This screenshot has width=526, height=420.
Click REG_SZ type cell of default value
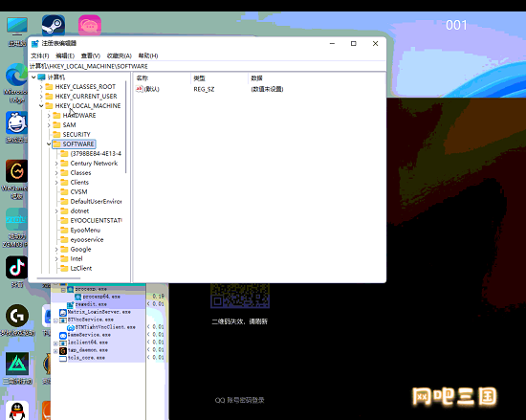[204, 89]
